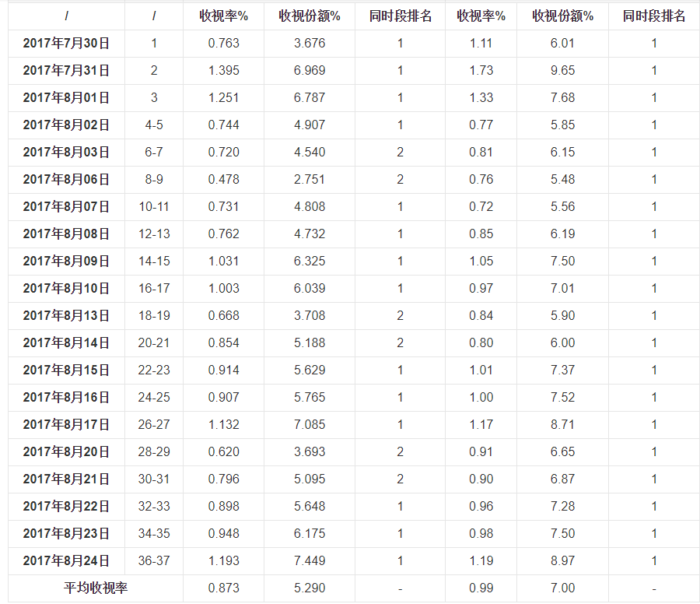Image resolution: width=700 pixels, height=604 pixels.
Task: Select rating value 1.73
Action: [x=481, y=71]
